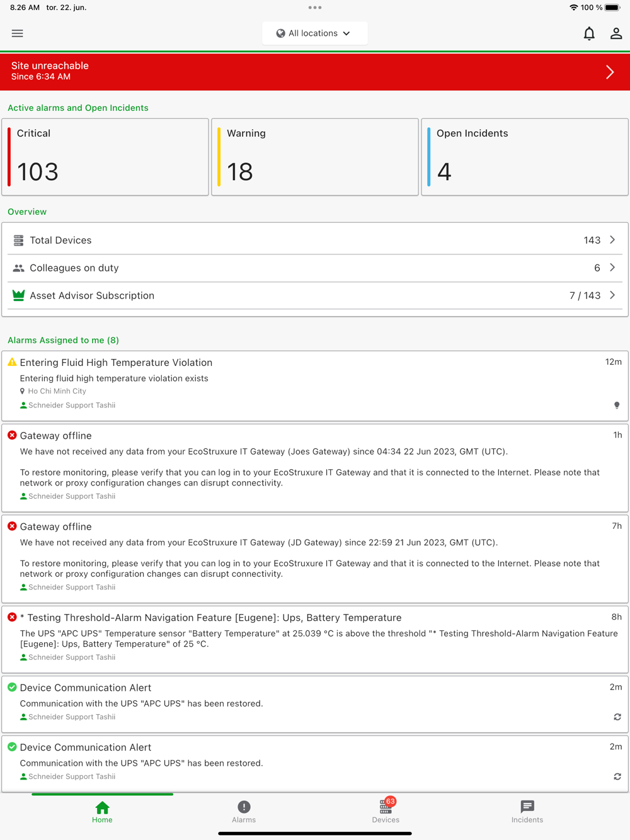Switch to the Incidents tab
Screen dimensions: 630x840
click(527, 812)
